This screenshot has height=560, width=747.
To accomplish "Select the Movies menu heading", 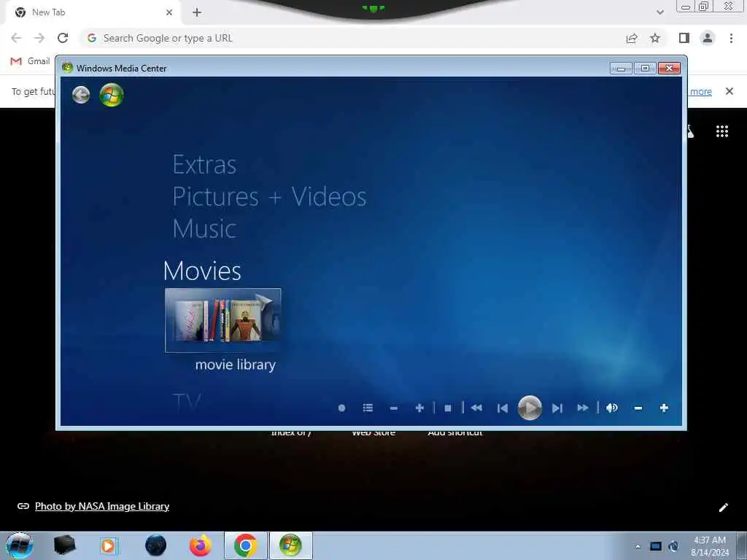I will coord(202,271).
